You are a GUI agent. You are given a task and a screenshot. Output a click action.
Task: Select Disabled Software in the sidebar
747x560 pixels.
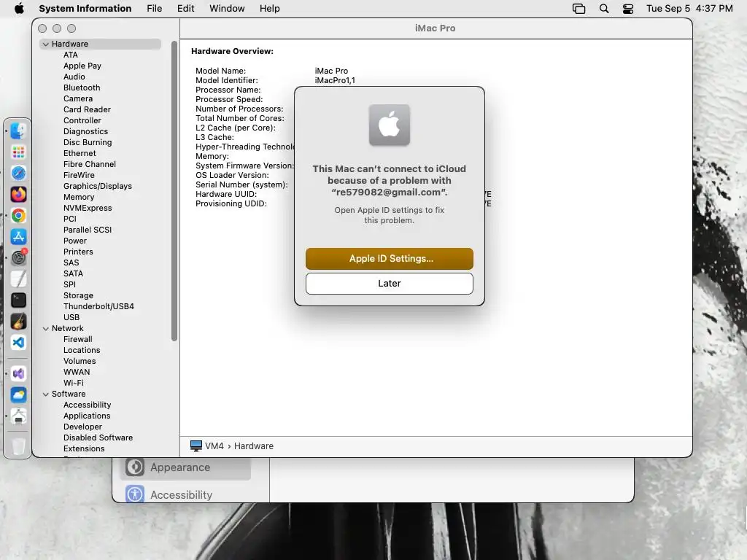click(98, 438)
